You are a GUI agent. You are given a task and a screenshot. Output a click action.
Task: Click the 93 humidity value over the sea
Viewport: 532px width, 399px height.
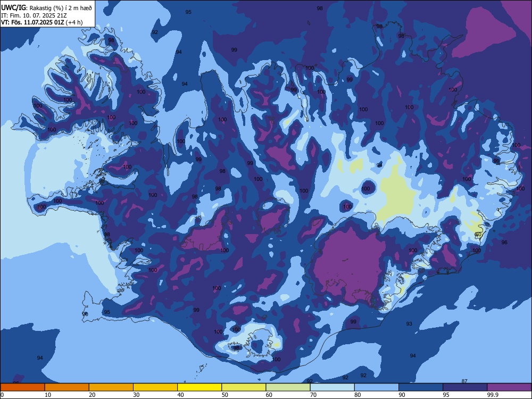coord(409,323)
